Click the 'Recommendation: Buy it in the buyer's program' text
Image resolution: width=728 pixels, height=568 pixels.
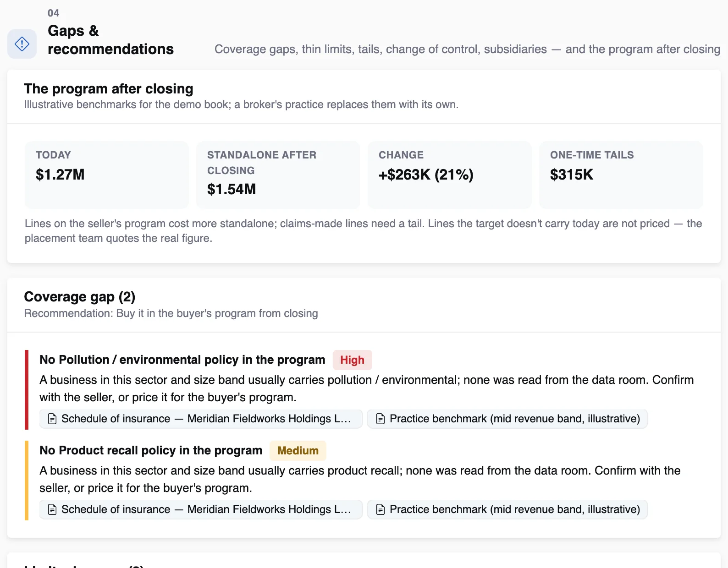tap(171, 313)
